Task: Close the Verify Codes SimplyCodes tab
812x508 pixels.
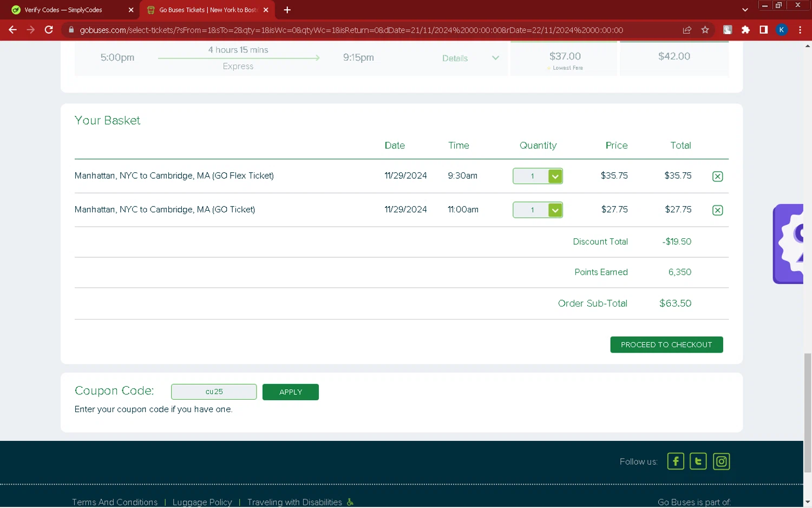Action: coord(131,10)
